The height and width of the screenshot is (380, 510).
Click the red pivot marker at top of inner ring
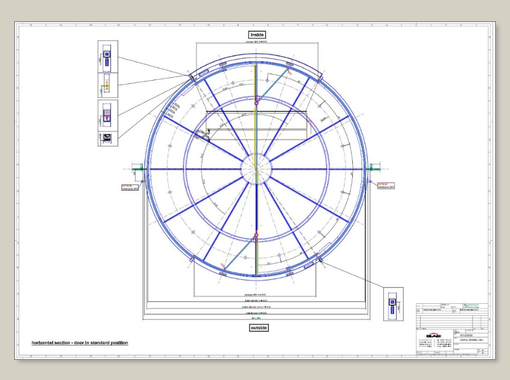click(x=257, y=99)
